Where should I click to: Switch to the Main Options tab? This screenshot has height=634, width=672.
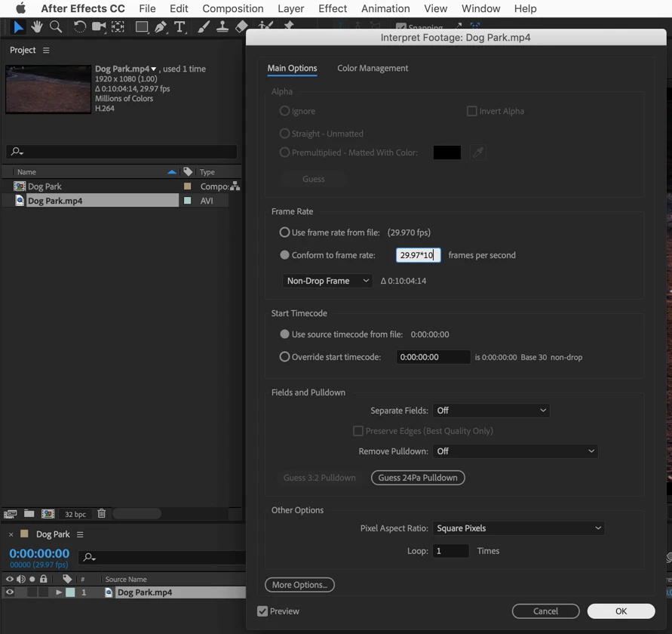click(293, 68)
